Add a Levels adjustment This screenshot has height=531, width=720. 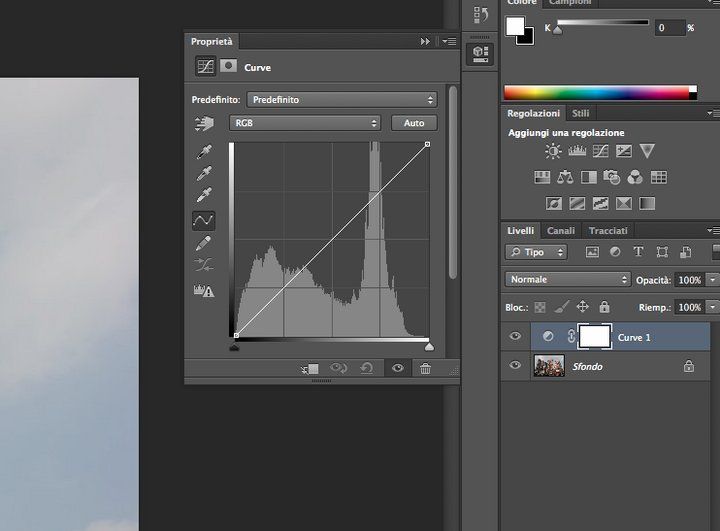577,151
